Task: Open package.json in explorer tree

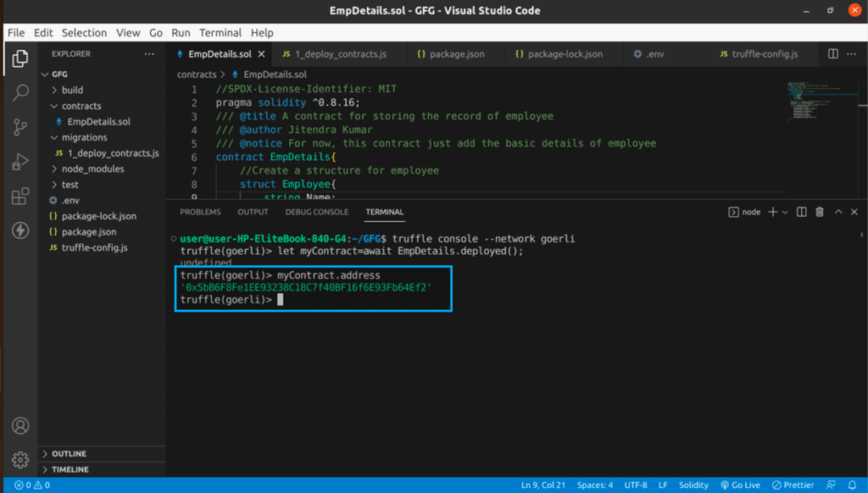Action: [88, 232]
